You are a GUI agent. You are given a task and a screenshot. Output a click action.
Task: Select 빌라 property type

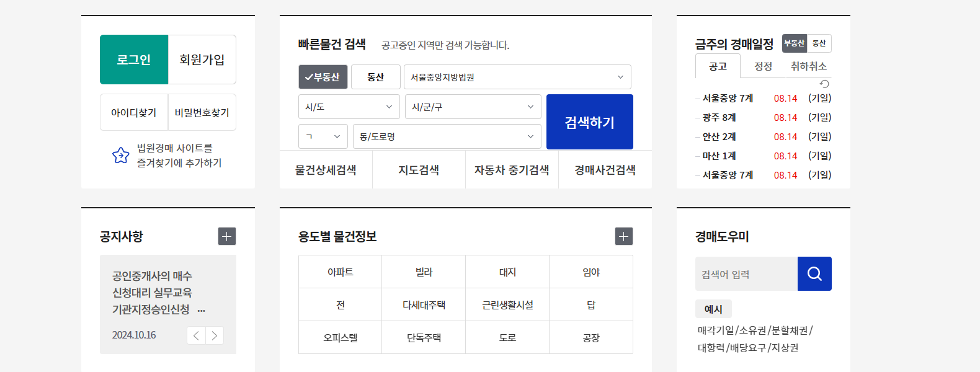(424, 272)
